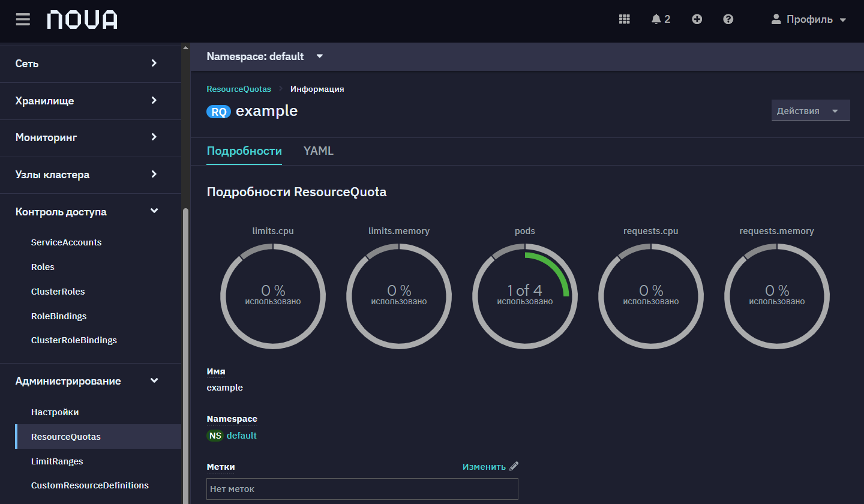Expand the Мониторинг sidebar section

pos(90,137)
